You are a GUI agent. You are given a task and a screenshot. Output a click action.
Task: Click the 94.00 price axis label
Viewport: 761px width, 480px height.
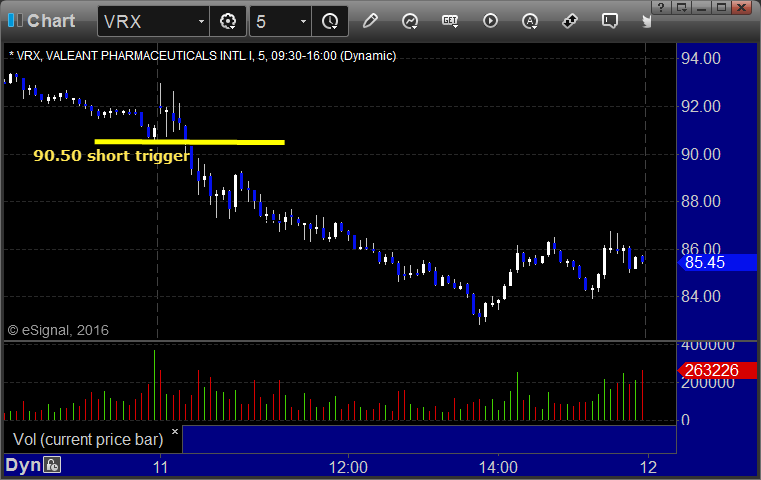click(x=701, y=59)
